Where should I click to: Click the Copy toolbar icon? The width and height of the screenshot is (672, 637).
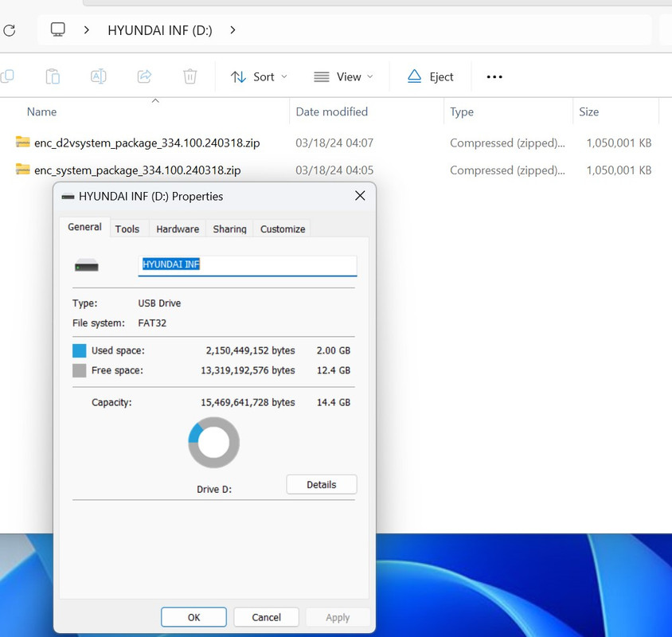click(7, 76)
